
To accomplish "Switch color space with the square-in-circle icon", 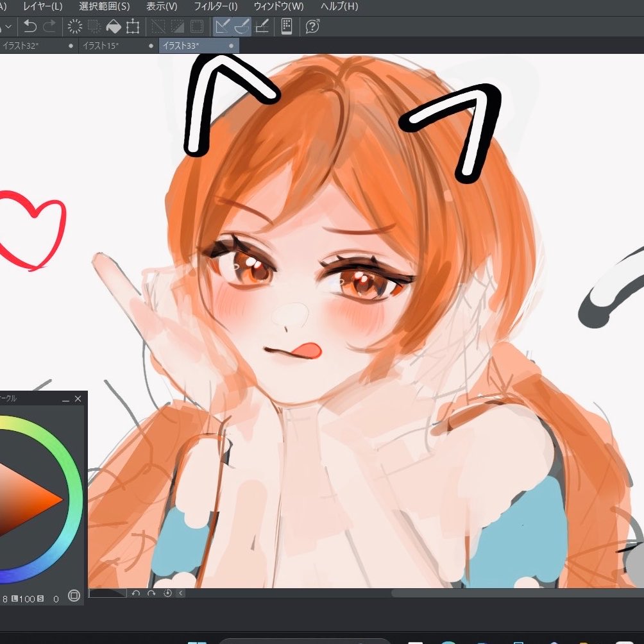I will 74,595.
